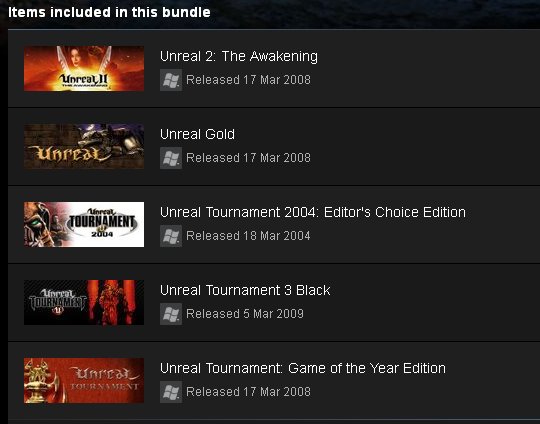Open Unreal Tournament: Game of the Year Edition

[303, 368]
